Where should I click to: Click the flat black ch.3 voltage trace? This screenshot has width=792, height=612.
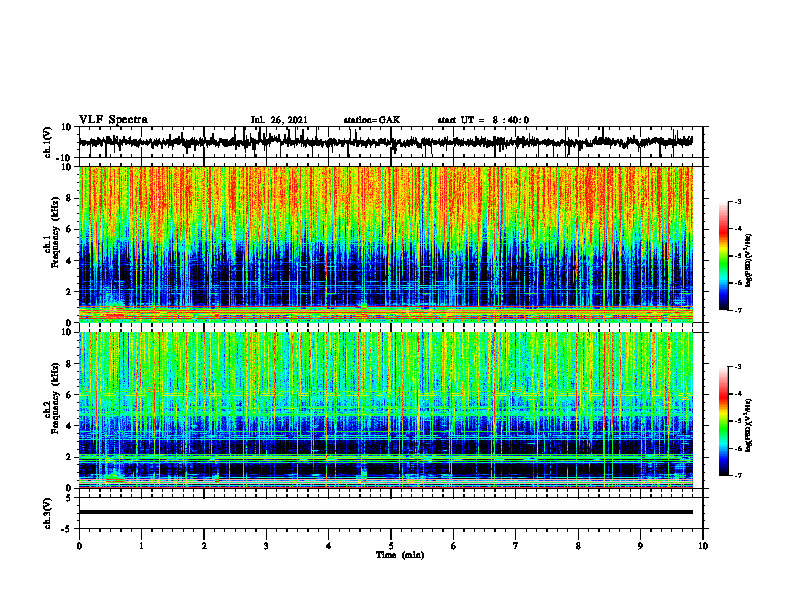tap(386, 512)
